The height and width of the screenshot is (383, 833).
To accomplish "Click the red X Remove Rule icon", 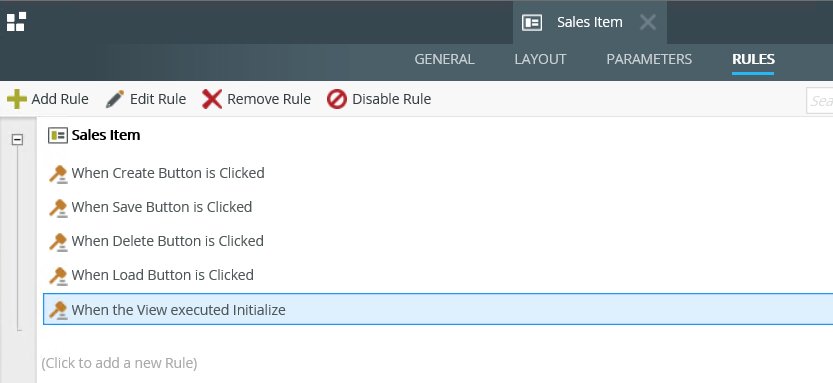I will tap(212, 99).
